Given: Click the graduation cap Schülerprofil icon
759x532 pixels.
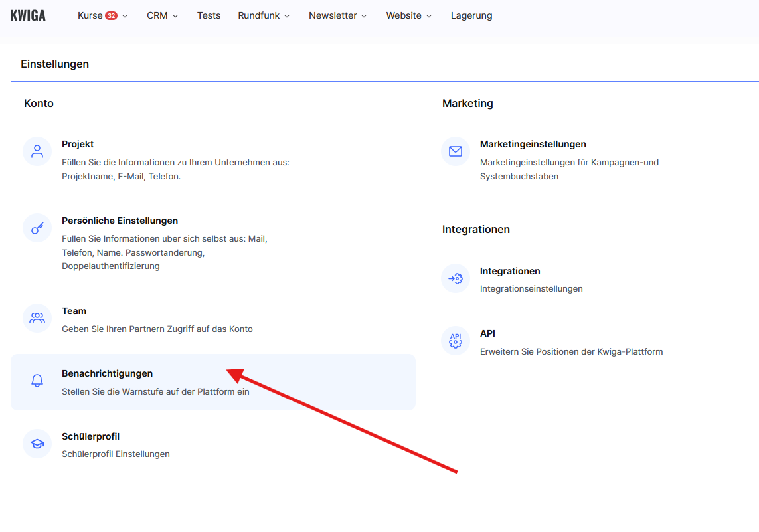Looking at the screenshot, I should tap(37, 444).
